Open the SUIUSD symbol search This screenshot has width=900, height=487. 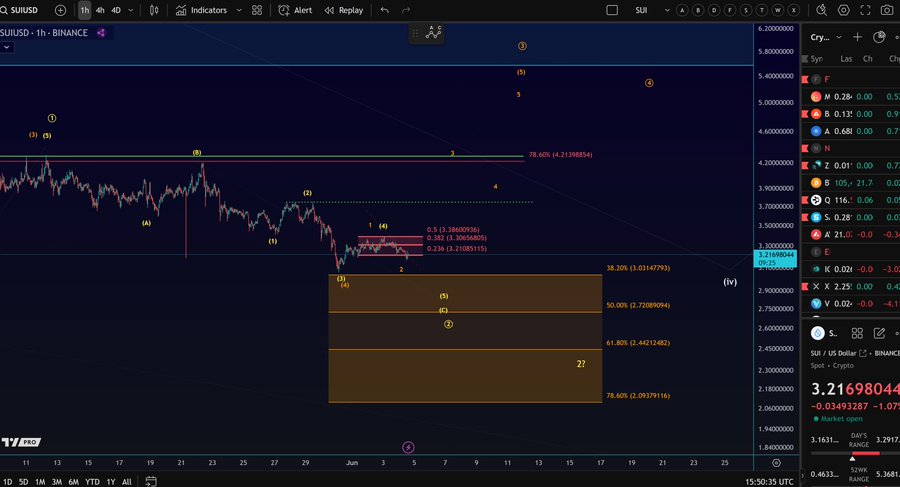coord(20,10)
